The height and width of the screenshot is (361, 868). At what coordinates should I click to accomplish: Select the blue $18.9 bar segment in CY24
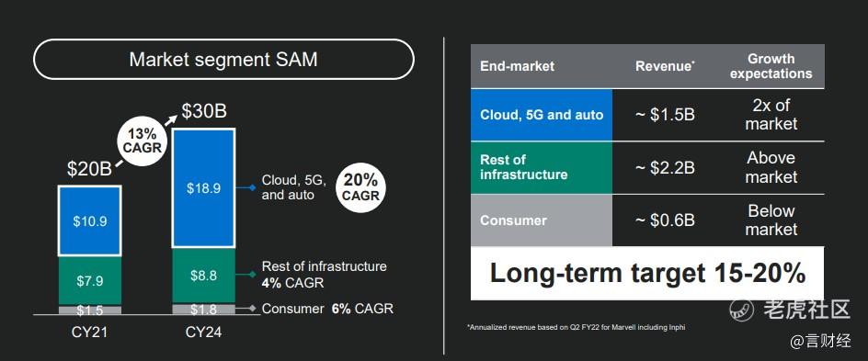204,188
